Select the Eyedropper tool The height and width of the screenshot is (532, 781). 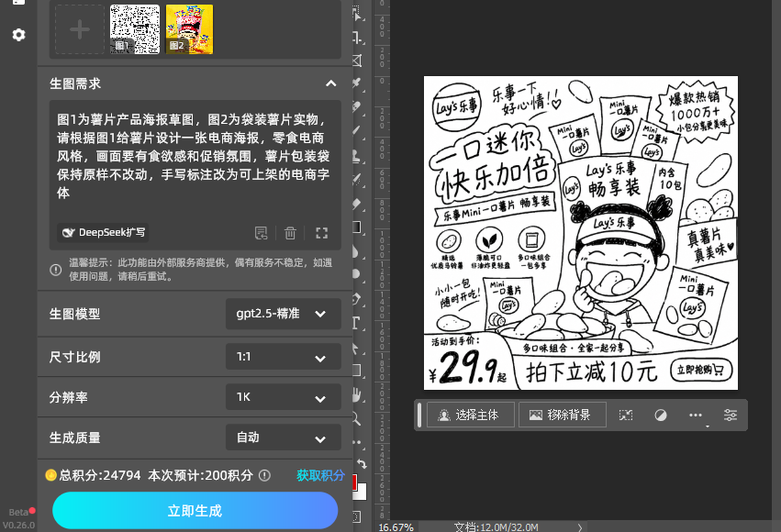coord(358,83)
